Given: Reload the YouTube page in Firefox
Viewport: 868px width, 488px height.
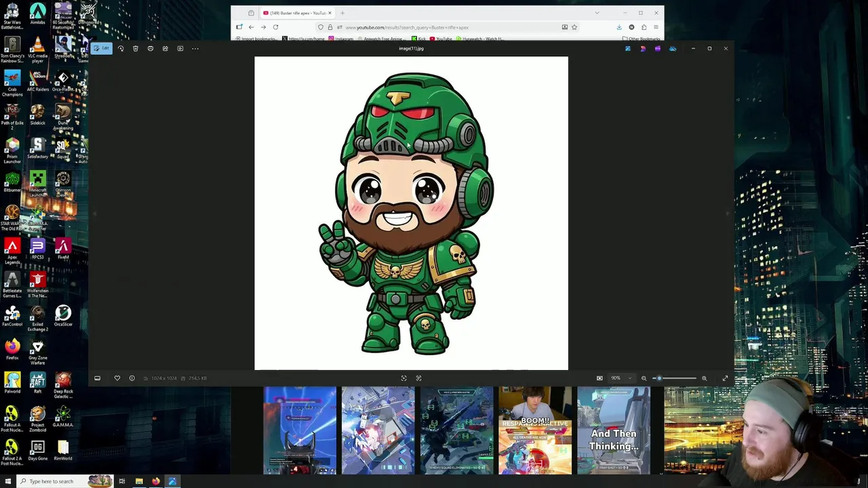Looking at the screenshot, I should point(275,27).
